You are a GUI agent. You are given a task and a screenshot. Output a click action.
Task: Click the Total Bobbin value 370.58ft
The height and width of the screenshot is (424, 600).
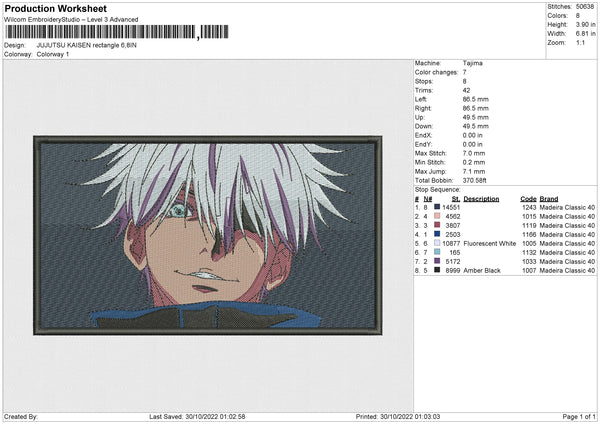pos(474,180)
